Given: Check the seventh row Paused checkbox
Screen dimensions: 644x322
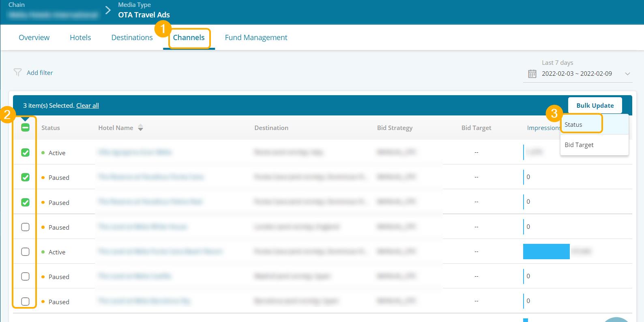Looking at the screenshot, I should click(25, 302).
